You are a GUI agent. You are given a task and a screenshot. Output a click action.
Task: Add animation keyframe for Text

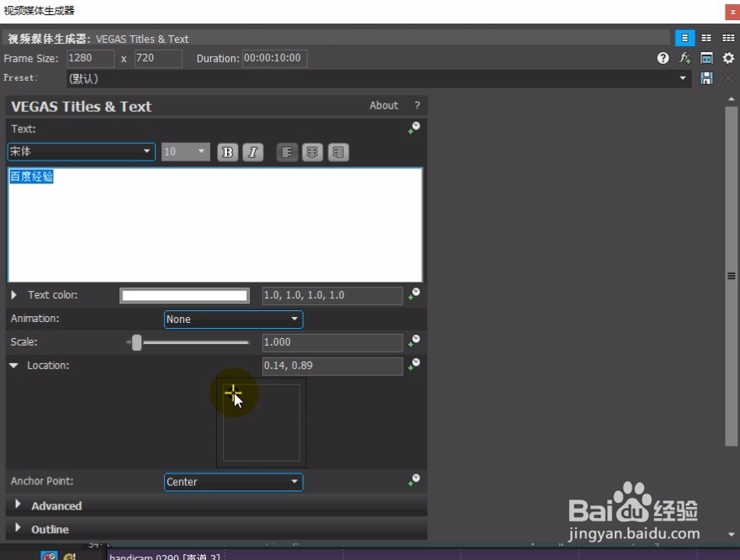414,128
